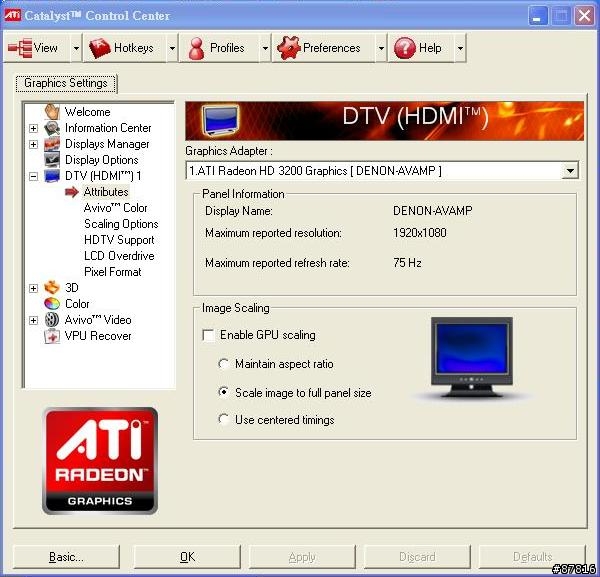The width and height of the screenshot is (600, 577).
Task: Collapse the DTV (HDMI) 1 node
Action: coord(34,176)
